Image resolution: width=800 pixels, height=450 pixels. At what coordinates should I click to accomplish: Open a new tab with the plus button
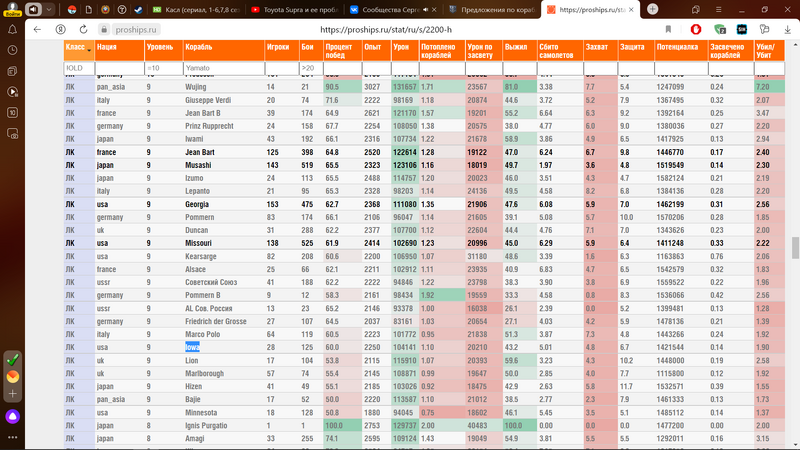[x=653, y=9]
